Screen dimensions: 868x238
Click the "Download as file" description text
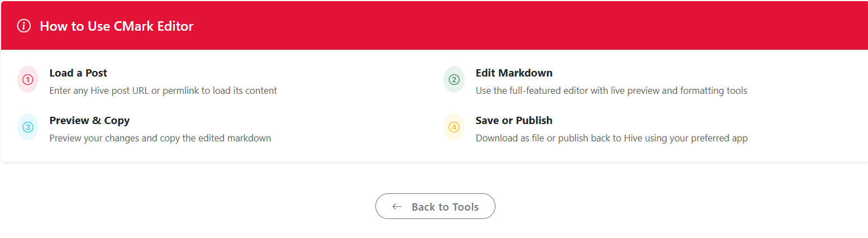[x=612, y=138]
